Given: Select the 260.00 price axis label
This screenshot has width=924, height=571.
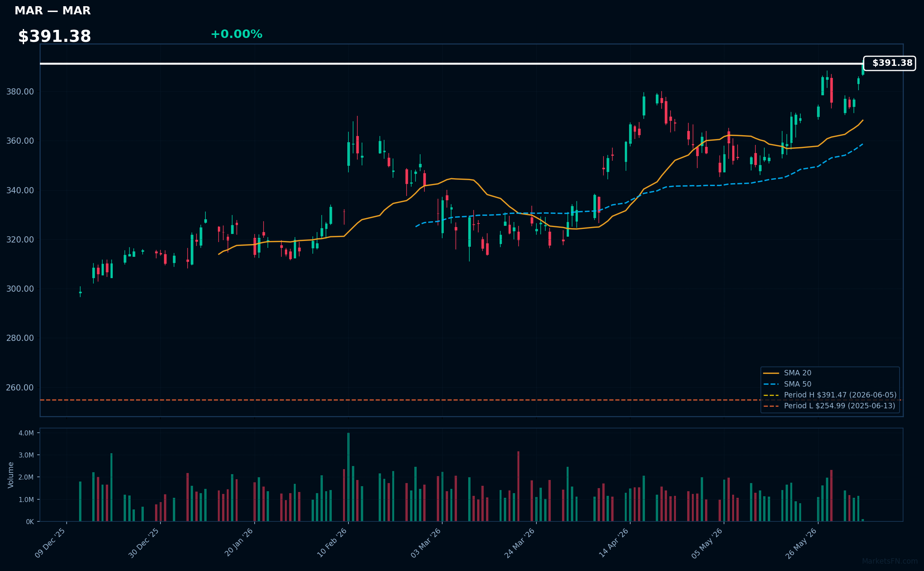Looking at the screenshot, I should 20,387.
